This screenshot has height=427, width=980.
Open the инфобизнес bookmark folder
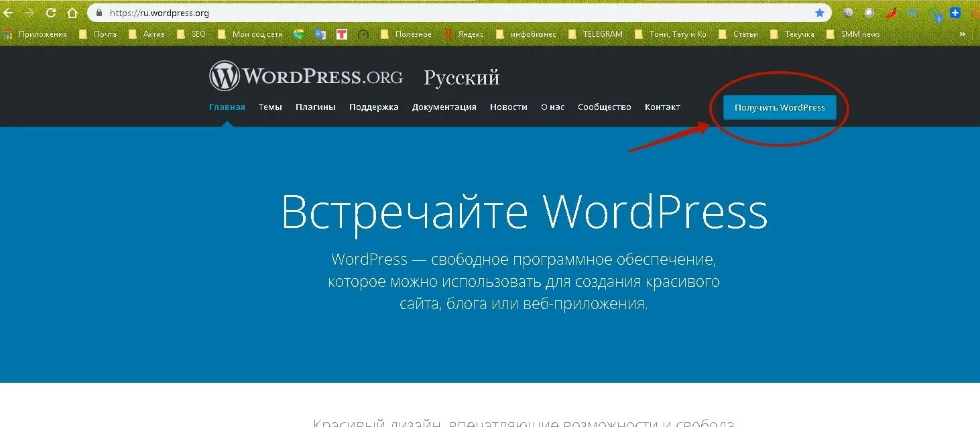526,34
